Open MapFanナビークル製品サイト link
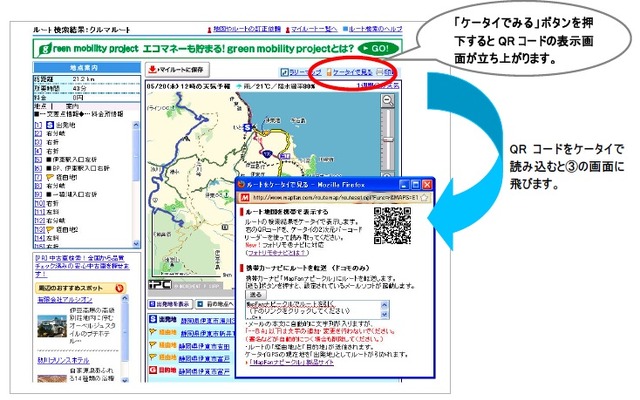 coord(291,362)
